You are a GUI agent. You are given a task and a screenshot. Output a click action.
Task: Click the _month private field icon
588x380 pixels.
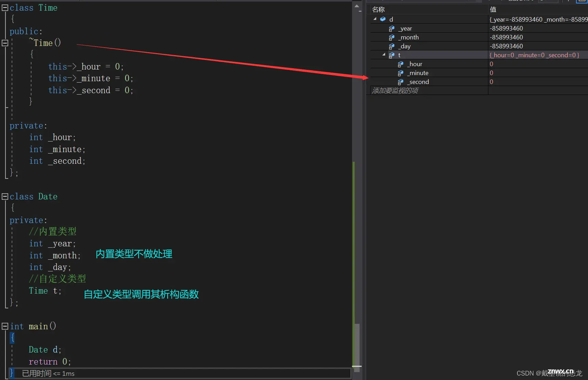(x=392, y=37)
